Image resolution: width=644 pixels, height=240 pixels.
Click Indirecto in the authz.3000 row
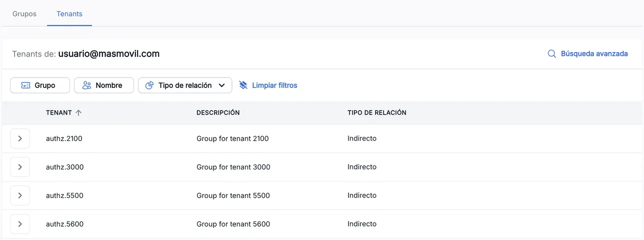[362, 166]
